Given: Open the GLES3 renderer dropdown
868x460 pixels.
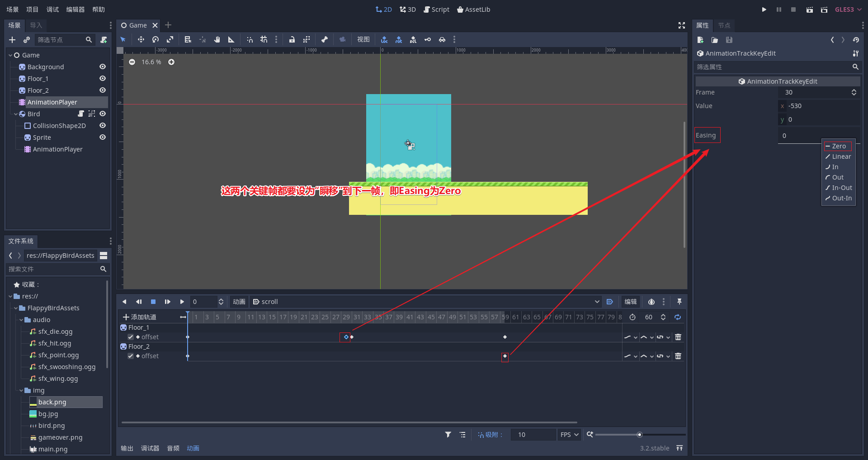Looking at the screenshot, I should click(848, 9).
